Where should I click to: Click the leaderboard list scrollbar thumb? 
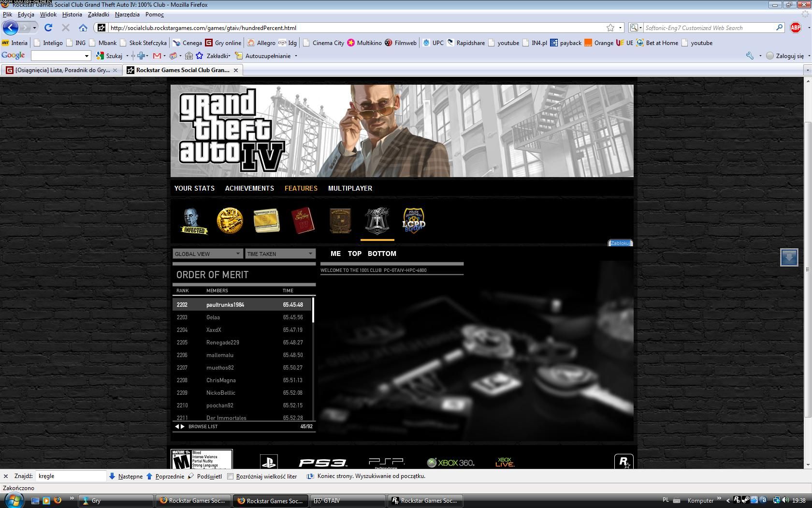coord(313,310)
